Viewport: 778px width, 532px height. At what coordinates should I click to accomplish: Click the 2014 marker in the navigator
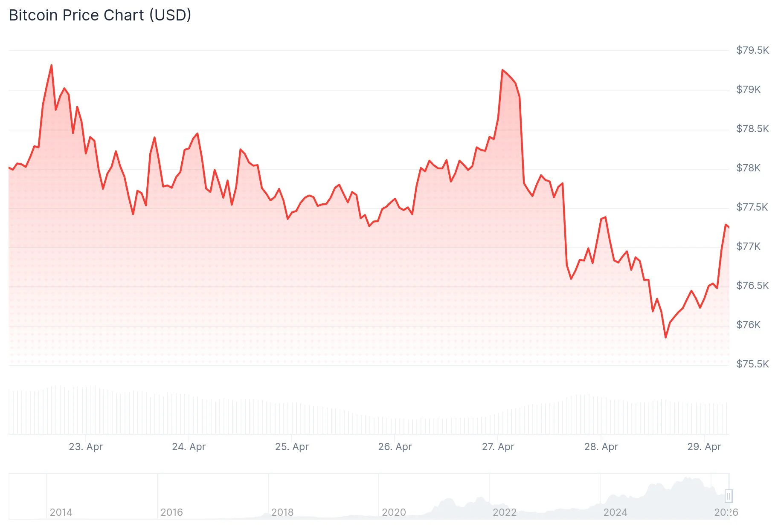pyautogui.click(x=61, y=512)
